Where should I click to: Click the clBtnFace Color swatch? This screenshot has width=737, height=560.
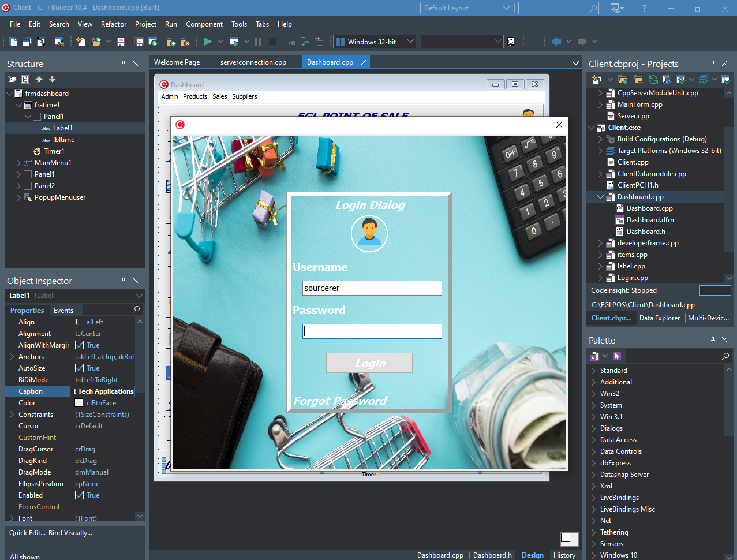(x=79, y=403)
